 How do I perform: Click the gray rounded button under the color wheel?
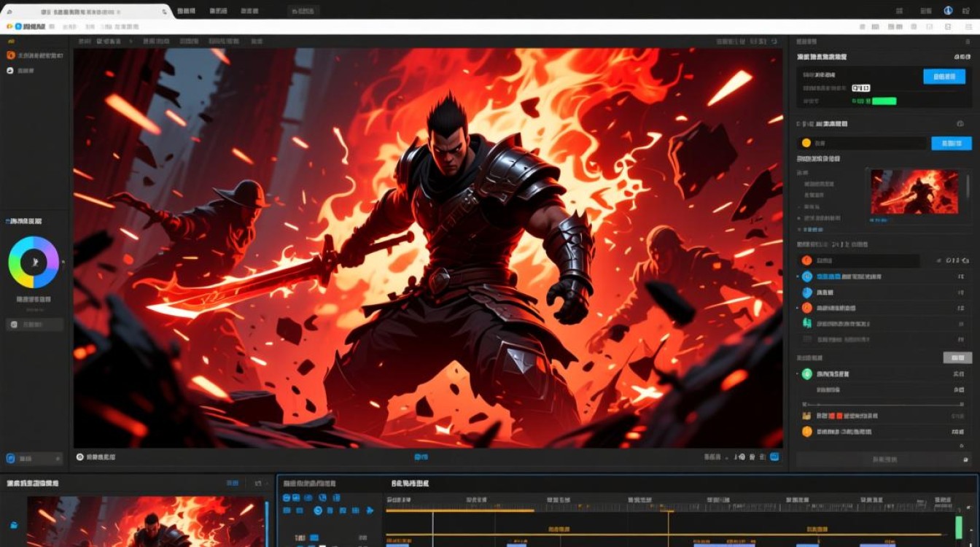coord(34,325)
